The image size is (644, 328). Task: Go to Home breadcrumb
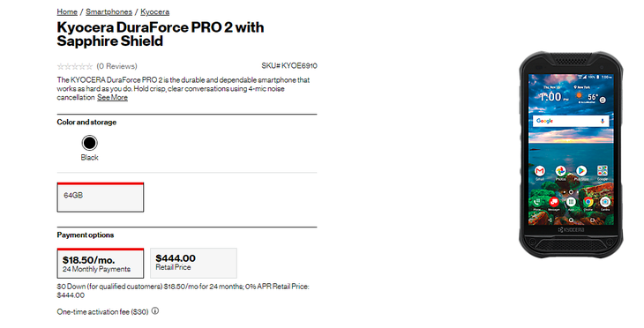67,12
